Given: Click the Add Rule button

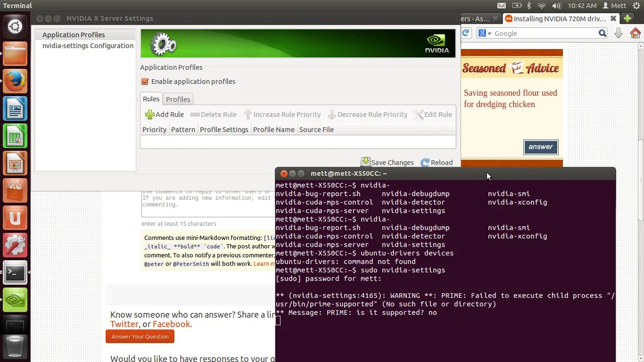Looking at the screenshot, I should click(x=165, y=115).
